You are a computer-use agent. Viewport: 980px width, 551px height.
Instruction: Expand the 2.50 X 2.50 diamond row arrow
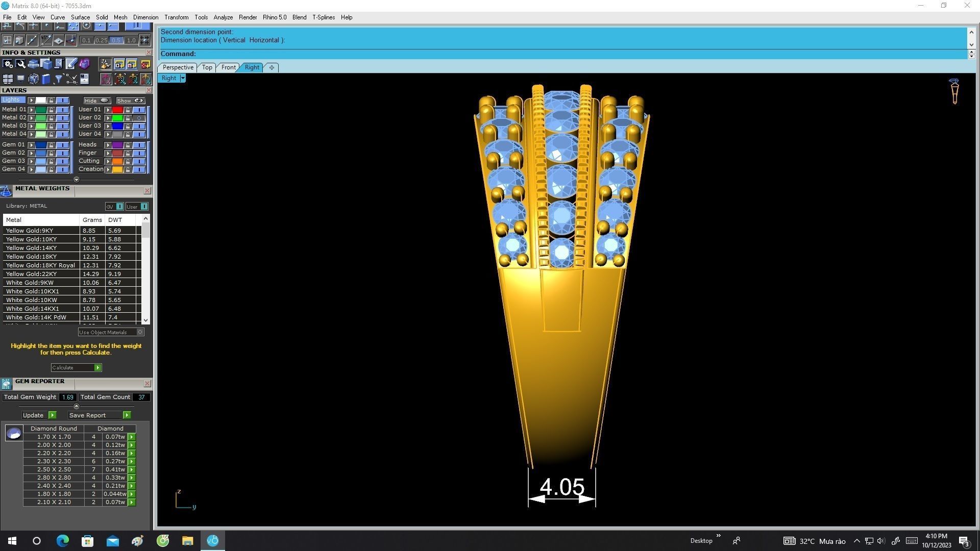[132, 469]
